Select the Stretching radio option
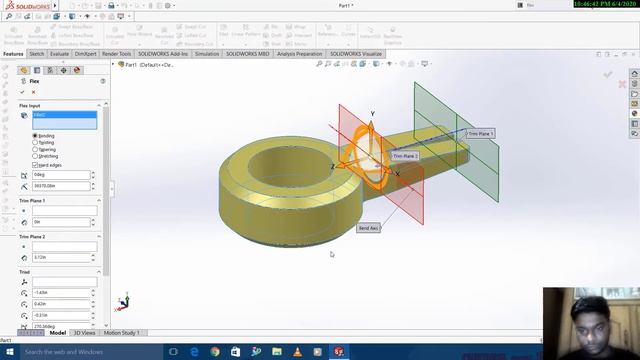The width and height of the screenshot is (640, 360). [35, 156]
